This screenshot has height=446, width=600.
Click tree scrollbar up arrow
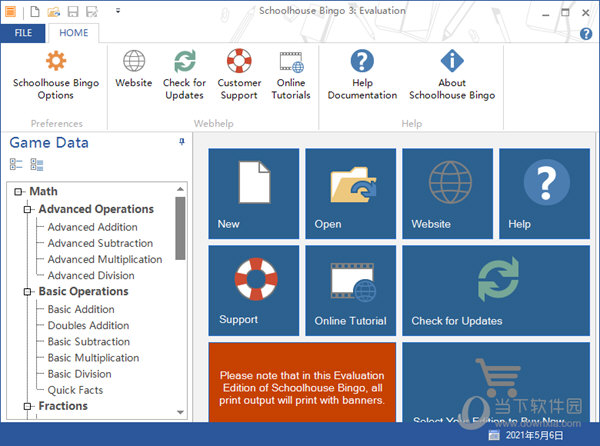(x=181, y=189)
